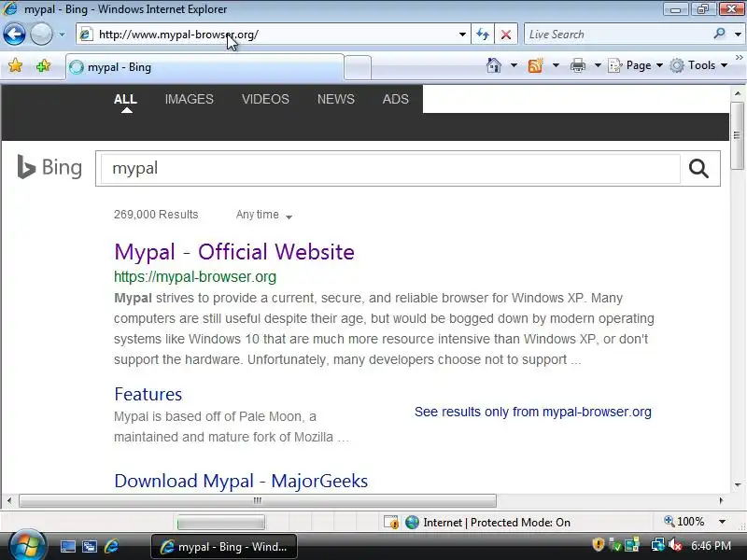Image resolution: width=747 pixels, height=560 pixels.
Task: Click the Print icon
Action: 577,65
